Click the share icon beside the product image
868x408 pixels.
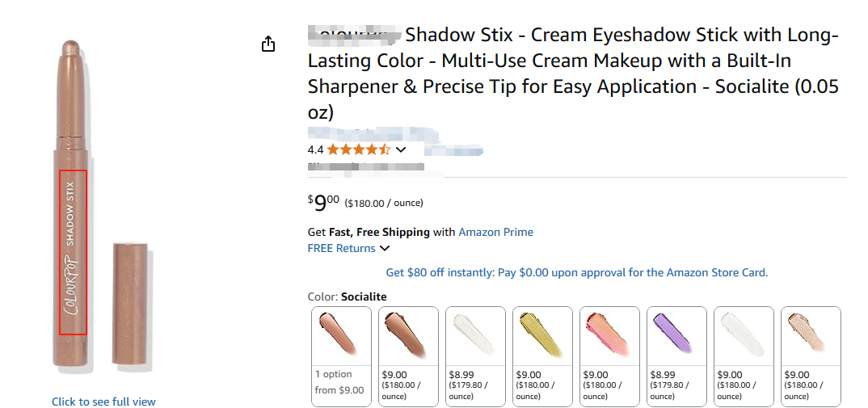[268, 44]
